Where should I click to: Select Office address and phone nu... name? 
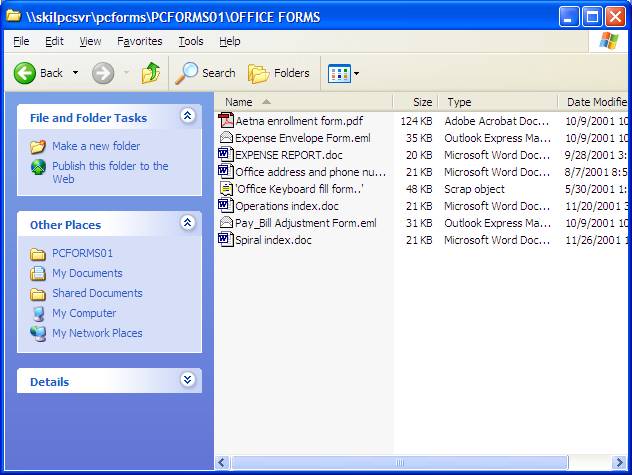310,172
